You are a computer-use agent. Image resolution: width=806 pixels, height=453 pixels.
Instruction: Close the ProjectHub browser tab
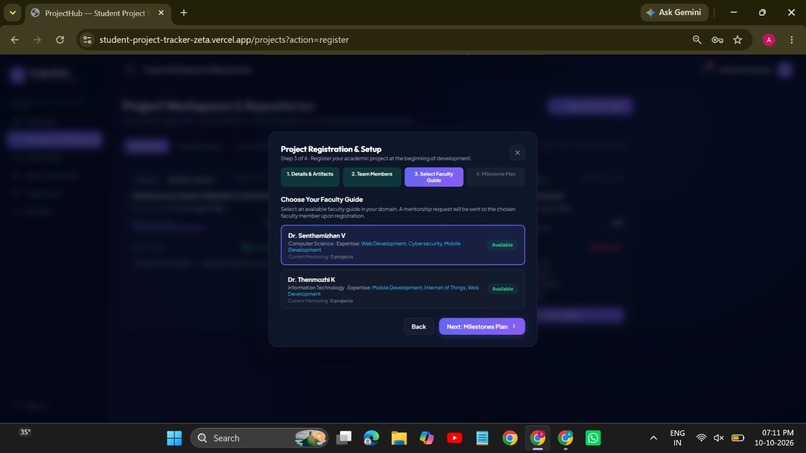[x=161, y=13]
